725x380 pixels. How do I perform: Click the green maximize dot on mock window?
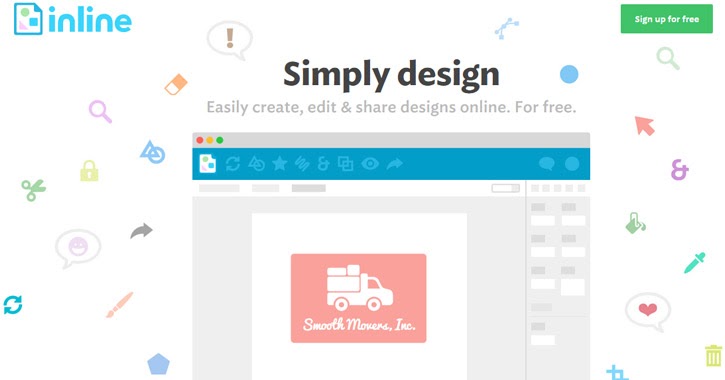point(220,140)
